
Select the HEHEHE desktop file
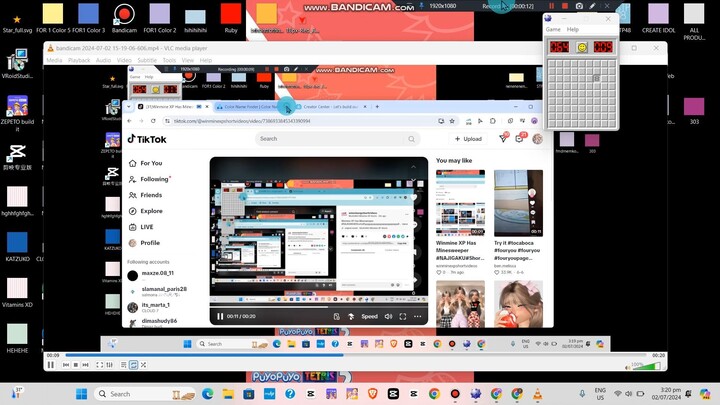[x=17, y=338]
